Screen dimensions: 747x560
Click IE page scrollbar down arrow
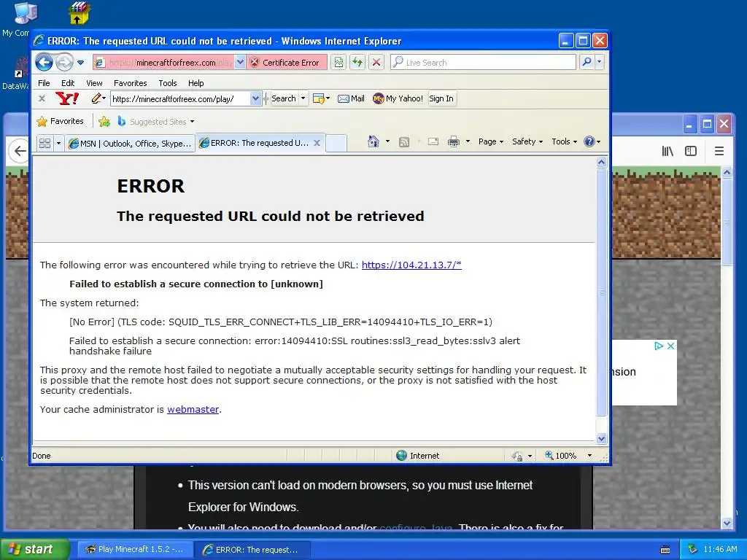tap(601, 438)
